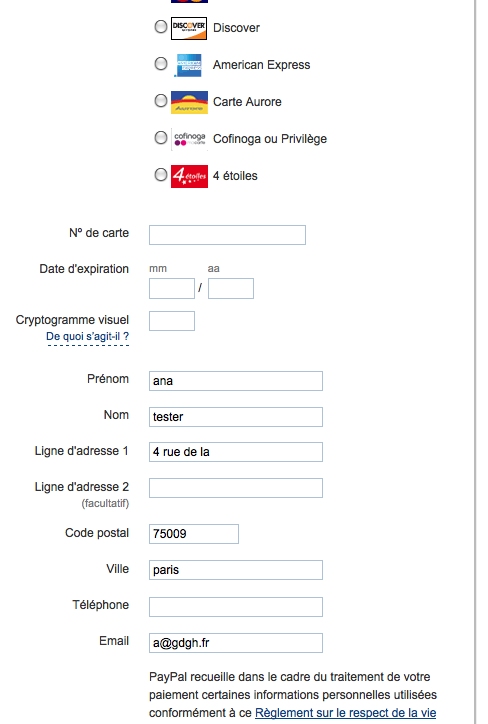Click the empty Téléphone field
The width and height of the screenshot is (488, 724).
pos(236,607)
